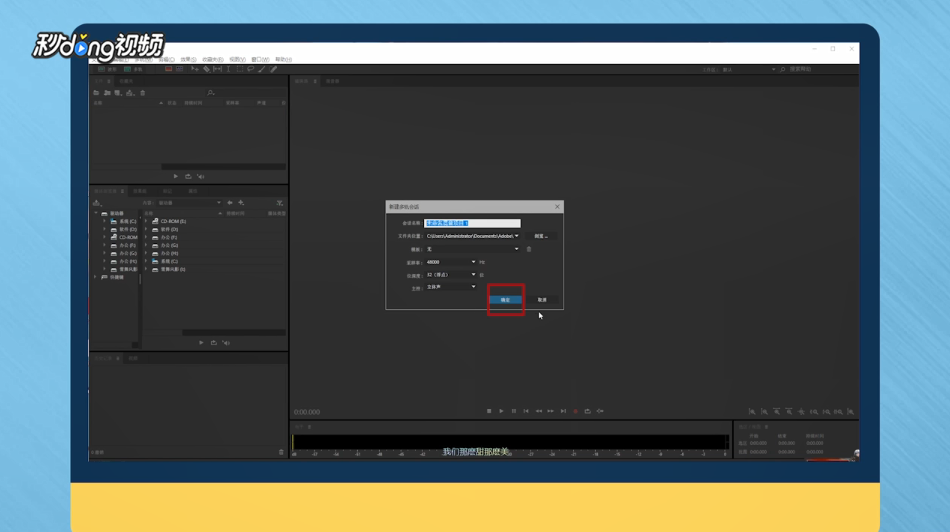The height and width of the screenshot is (532, 950).
Task: Open the 窗口(W) menu
Action: [x=261, y=59]
